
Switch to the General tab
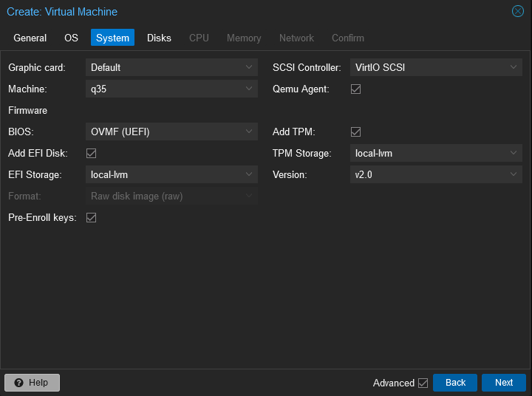[30, 38]
